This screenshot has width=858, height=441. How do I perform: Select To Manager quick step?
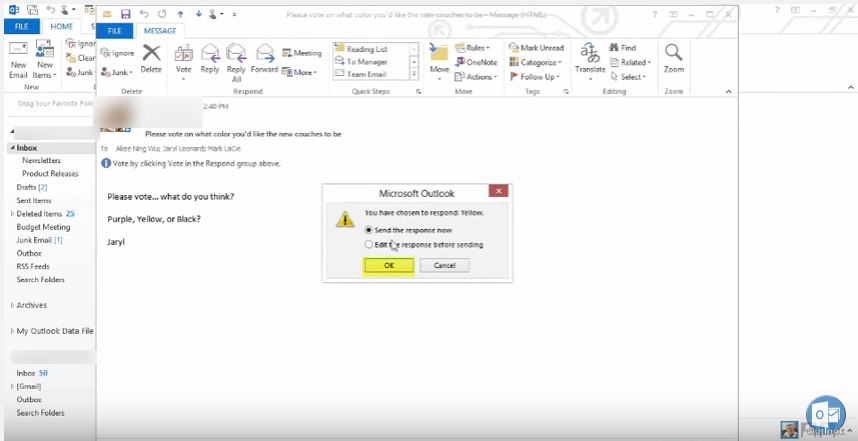[x=371, y=62]
